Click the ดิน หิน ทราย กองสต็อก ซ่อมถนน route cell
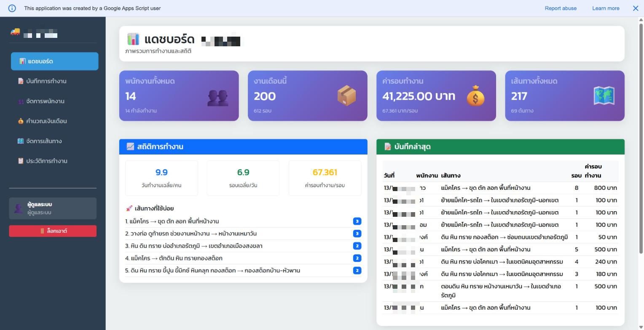The width and height of the screenshot is (644, 330). 504,237
